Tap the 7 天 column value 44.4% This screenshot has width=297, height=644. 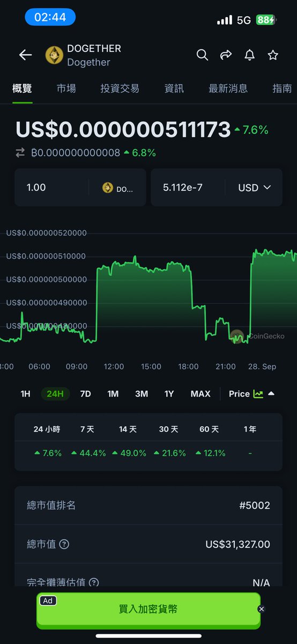pos(88,453)
